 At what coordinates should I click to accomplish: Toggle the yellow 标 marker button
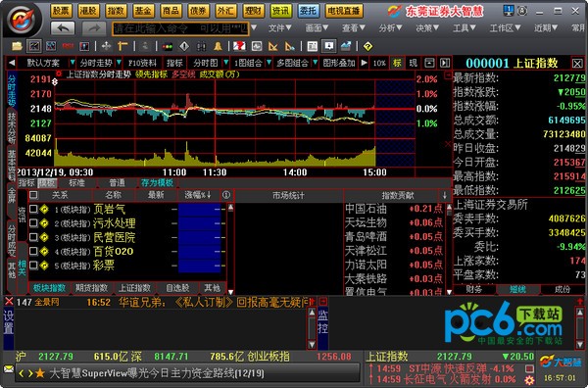(x=397, y=63)
